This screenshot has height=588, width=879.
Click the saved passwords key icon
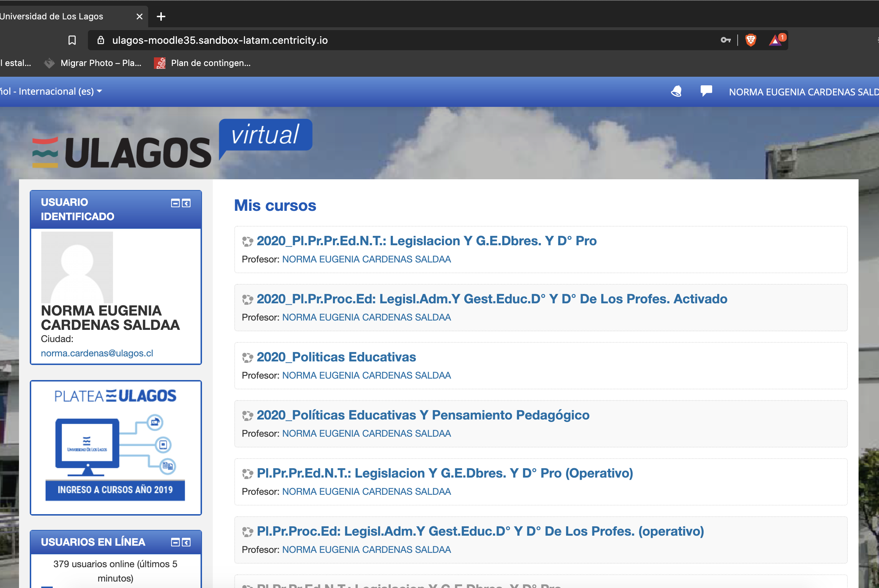pos(725,40)
